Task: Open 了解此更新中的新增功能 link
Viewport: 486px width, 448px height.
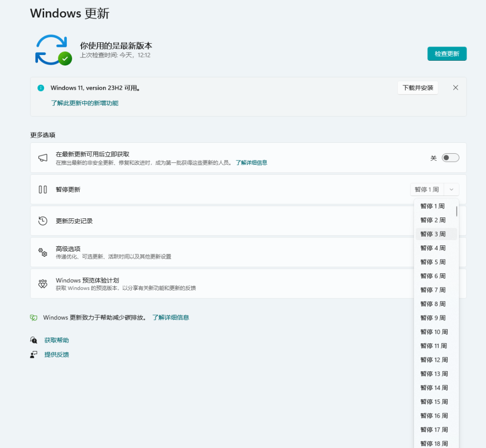Action: click(84, 103)
